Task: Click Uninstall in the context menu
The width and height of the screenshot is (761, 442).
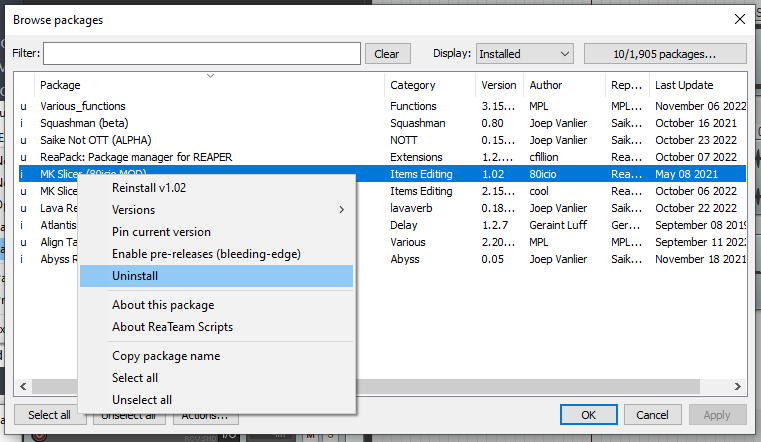Action: pyautogui.click(x=216, y=276)
